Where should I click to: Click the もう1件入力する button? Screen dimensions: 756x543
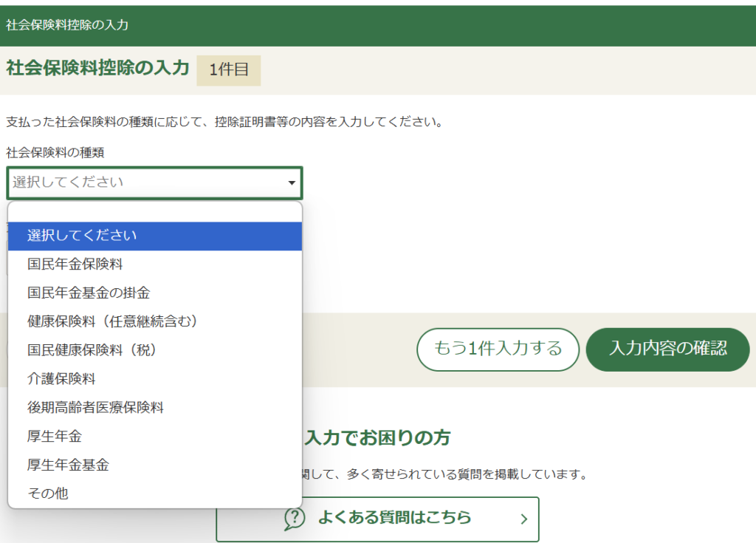click(498, 349)
